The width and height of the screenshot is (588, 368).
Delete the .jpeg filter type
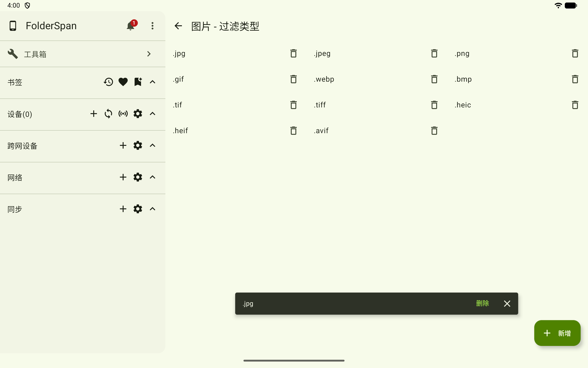[434, 54]
